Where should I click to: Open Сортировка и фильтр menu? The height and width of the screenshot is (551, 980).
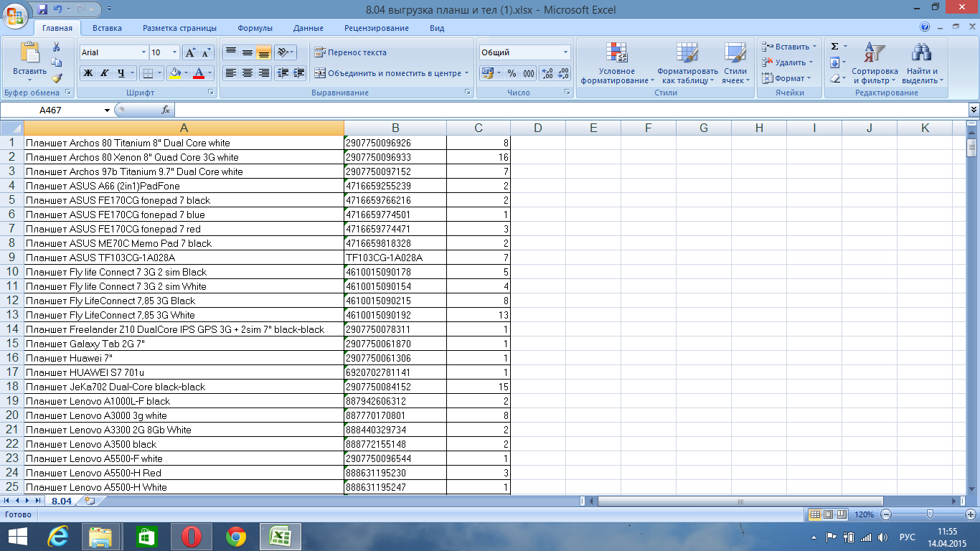tap(875, 63)
